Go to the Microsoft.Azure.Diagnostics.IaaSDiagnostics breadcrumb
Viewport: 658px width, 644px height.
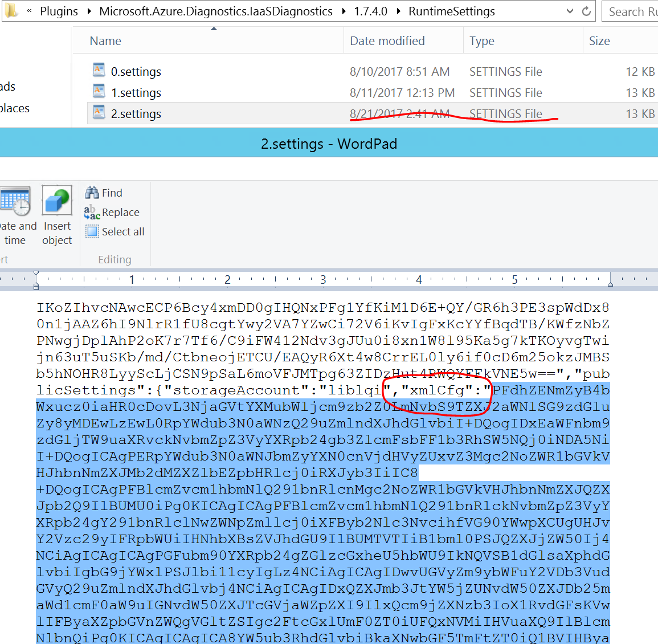point(216,11)
